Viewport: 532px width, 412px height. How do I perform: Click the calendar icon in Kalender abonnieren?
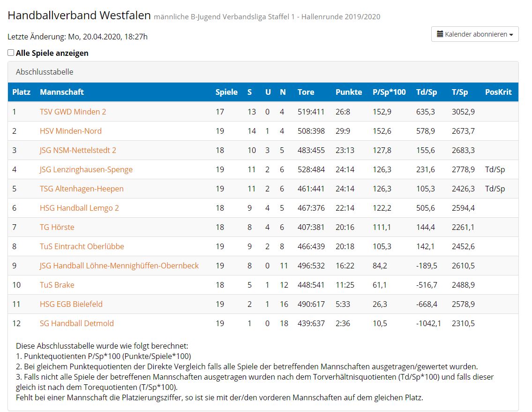point(440,34)
